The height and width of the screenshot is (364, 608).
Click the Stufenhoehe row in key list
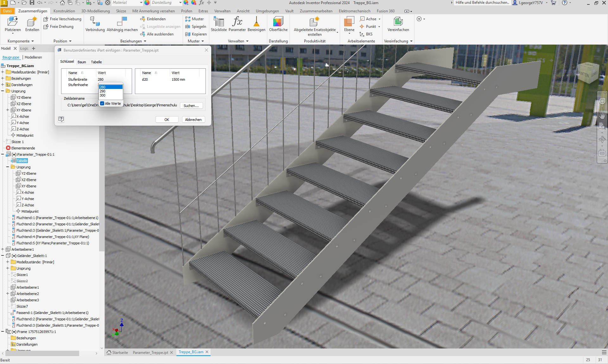[x=78, y=85]
